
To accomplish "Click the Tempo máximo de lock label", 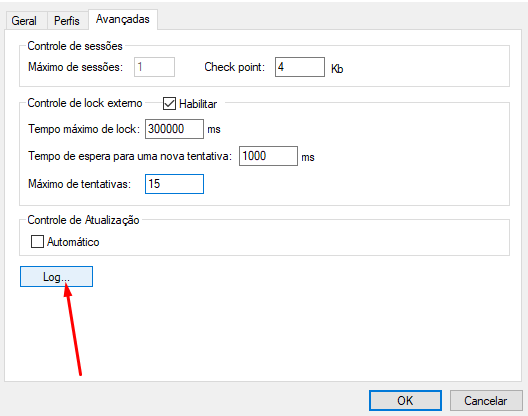I will [x=84, y=129].
